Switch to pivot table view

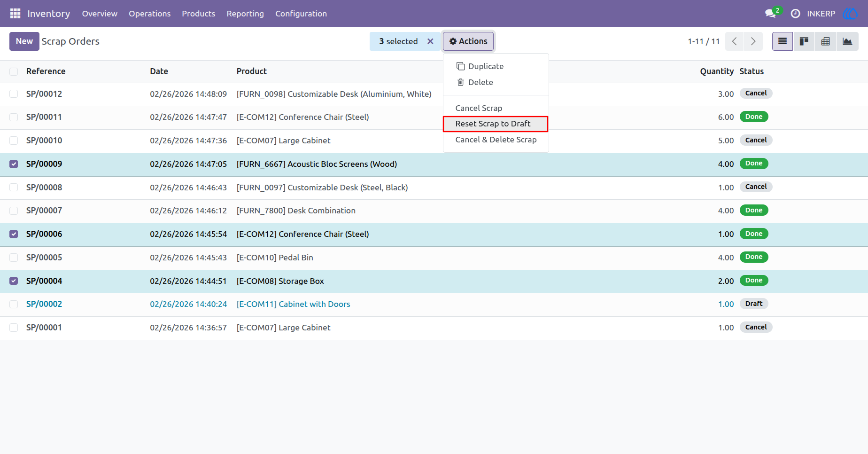click(825, 41)
